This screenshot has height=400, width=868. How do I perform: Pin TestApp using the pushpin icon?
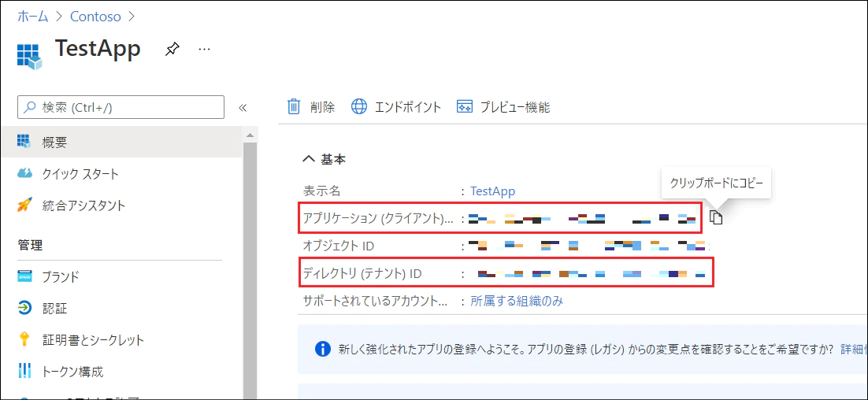172,50
